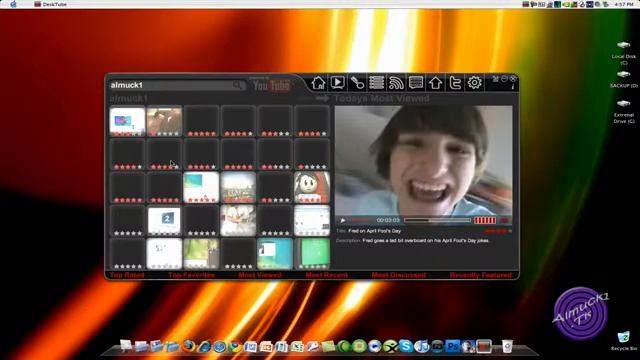The image size is (640, 360).
Task: Launch Internet Explorer from the dock
Action: [204, 347]
